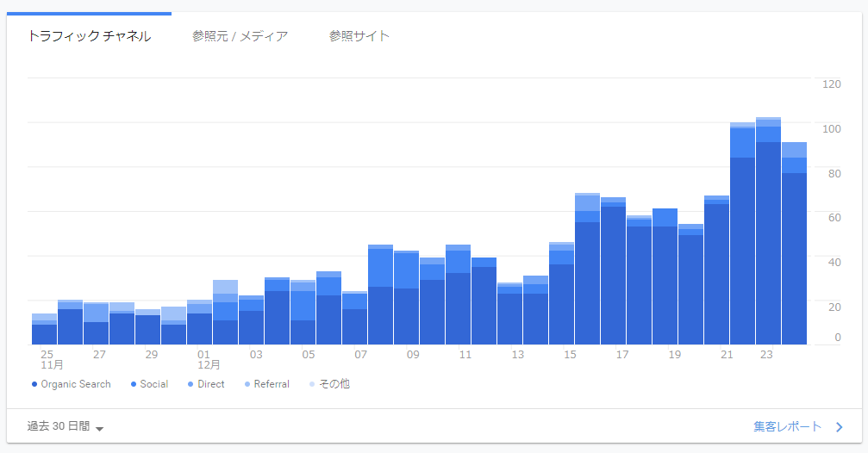This screenshot has width=868, height=453.
Task: Click the y-axis value 100
Action: click(x=832, y=129)
